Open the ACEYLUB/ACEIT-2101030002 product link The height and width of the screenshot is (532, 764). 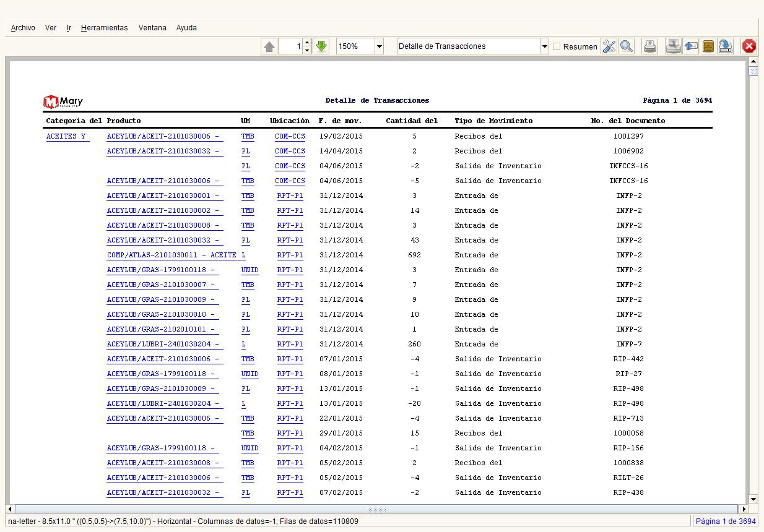pyautogui.click(x=163, y=210)
